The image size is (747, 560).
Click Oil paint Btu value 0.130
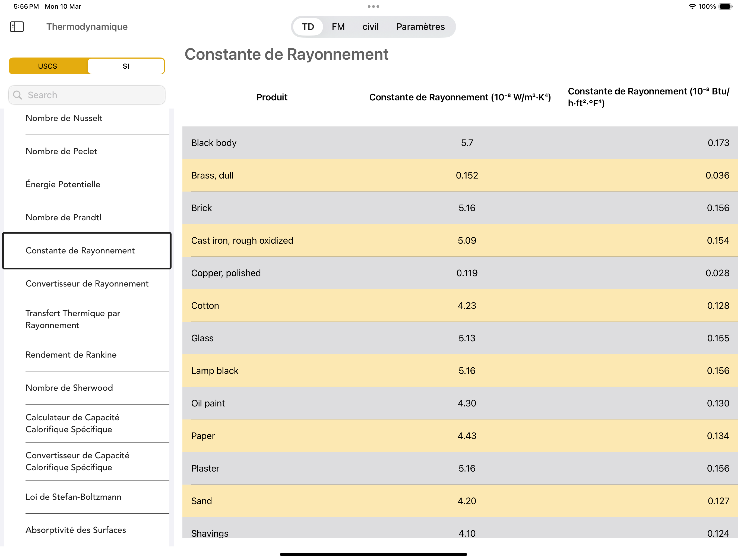click(718, 403)
